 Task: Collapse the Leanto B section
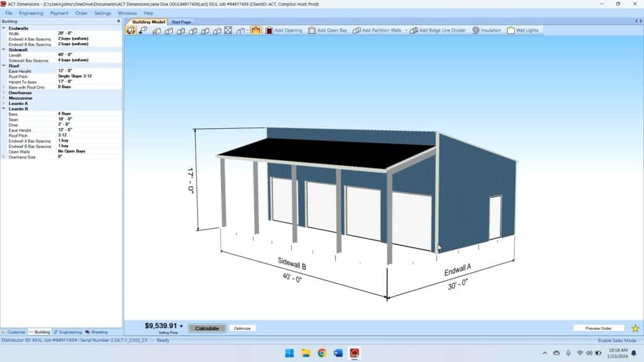point(4,109)
